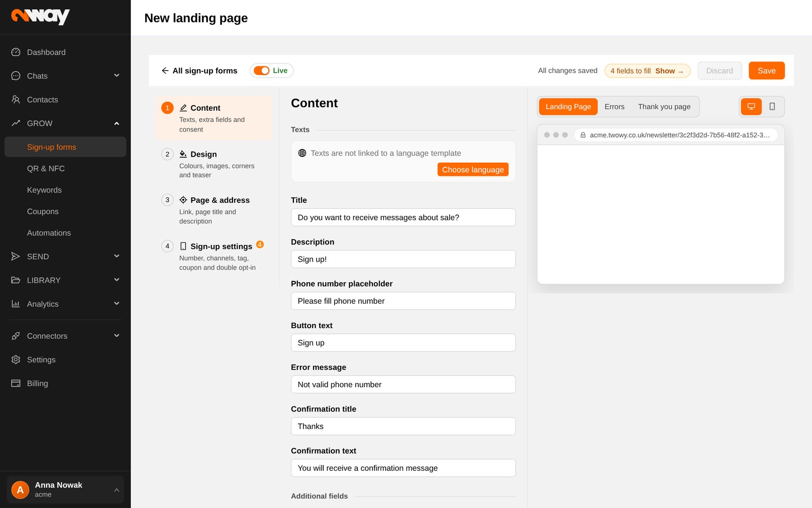Click the Confirmation text input field
This screenshot has height=508, width=812.
point(403,468)
